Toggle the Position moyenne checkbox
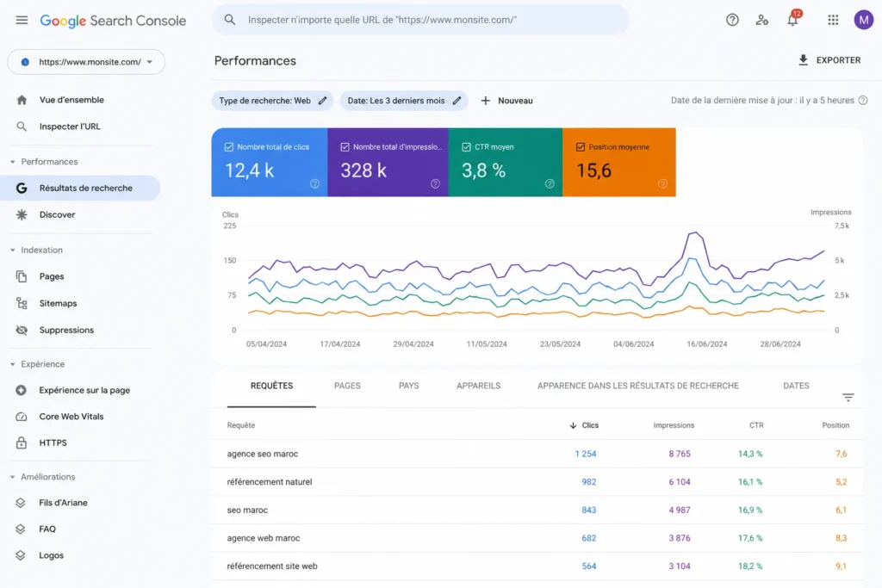 click(581, 146)
